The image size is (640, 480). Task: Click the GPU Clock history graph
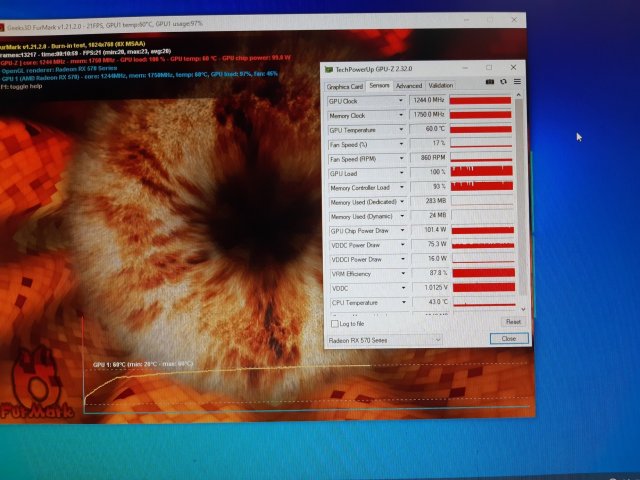click(480, 100)
